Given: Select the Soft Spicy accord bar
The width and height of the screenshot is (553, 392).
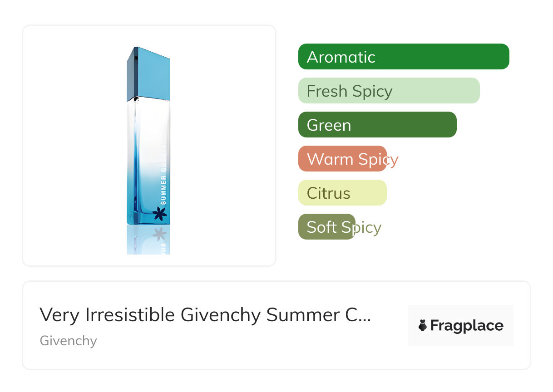Looking at the screenshot, I should pos(326,227).
